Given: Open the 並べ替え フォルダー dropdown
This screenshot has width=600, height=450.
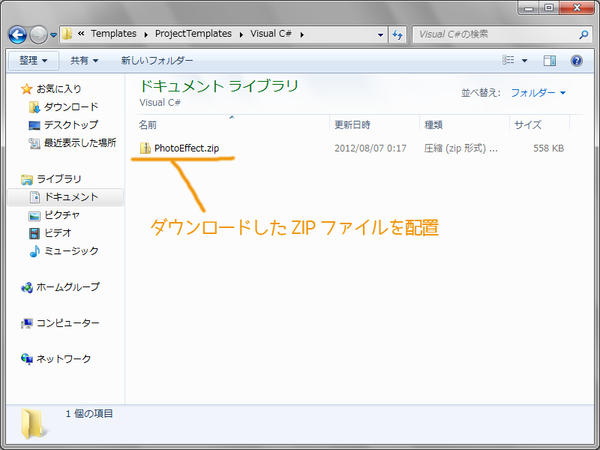Looking at the screenshot, I should (538, 93).
